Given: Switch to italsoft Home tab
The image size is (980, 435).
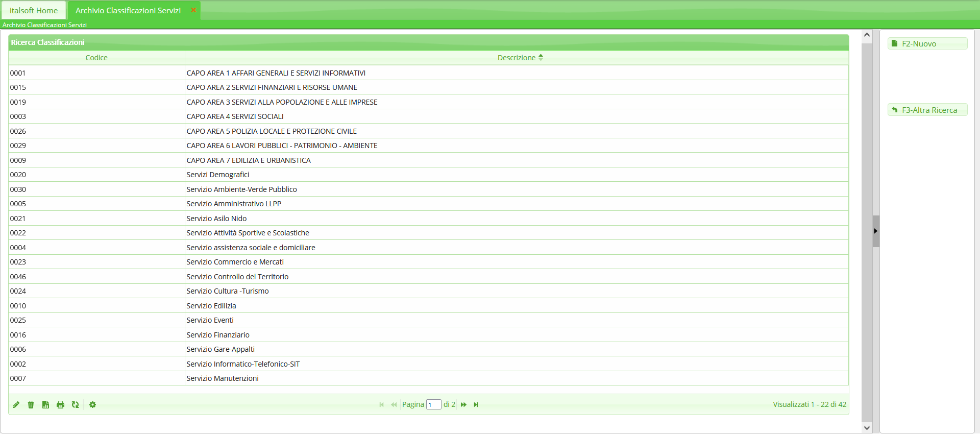Looking at the screenshot, I should coord(34,10).
